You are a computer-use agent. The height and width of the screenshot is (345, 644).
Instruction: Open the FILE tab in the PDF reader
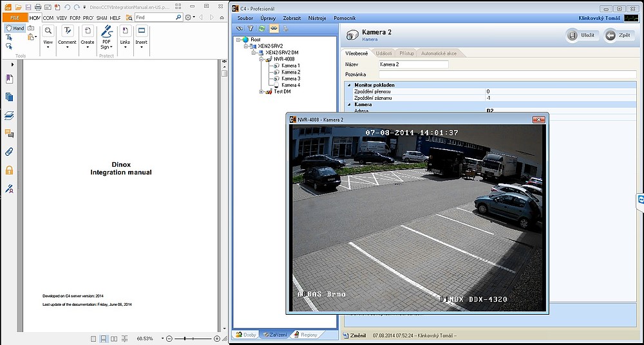[x=15, y=17]
